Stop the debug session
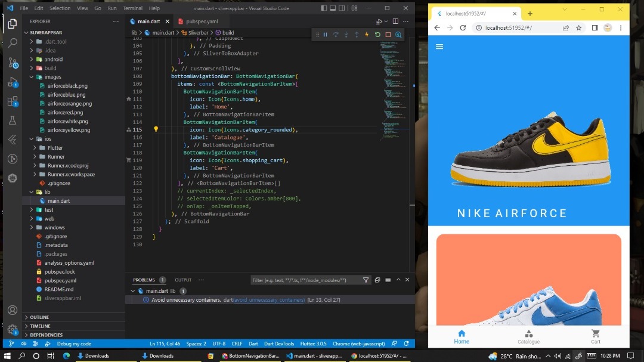Viewport: 644px width, 362px height. (388, 35)
